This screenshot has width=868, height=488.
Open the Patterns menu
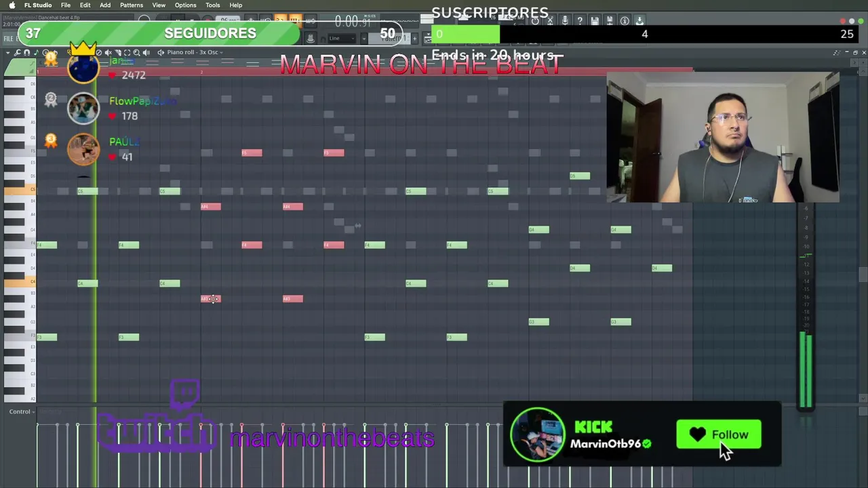(132, 5)
